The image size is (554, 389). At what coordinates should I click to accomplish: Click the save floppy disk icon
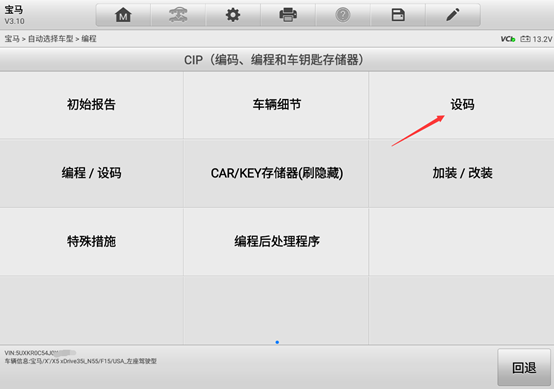click(398, 15)
